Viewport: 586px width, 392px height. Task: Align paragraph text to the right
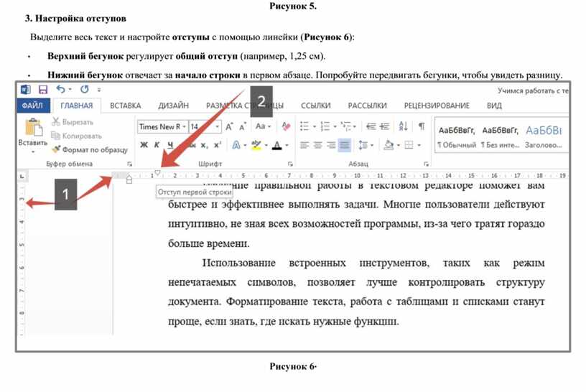[331, 145]
